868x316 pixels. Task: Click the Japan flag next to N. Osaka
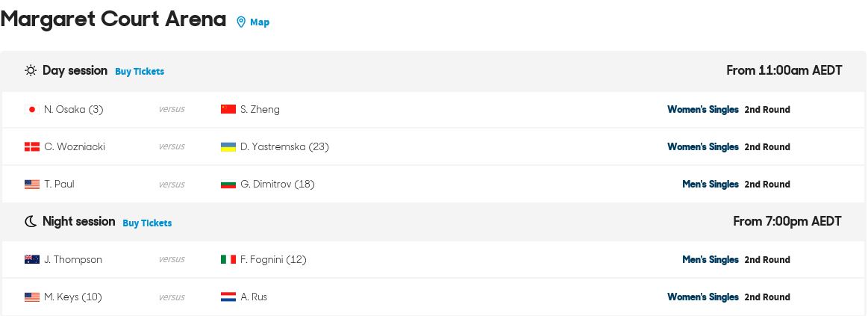pos(32,109)
